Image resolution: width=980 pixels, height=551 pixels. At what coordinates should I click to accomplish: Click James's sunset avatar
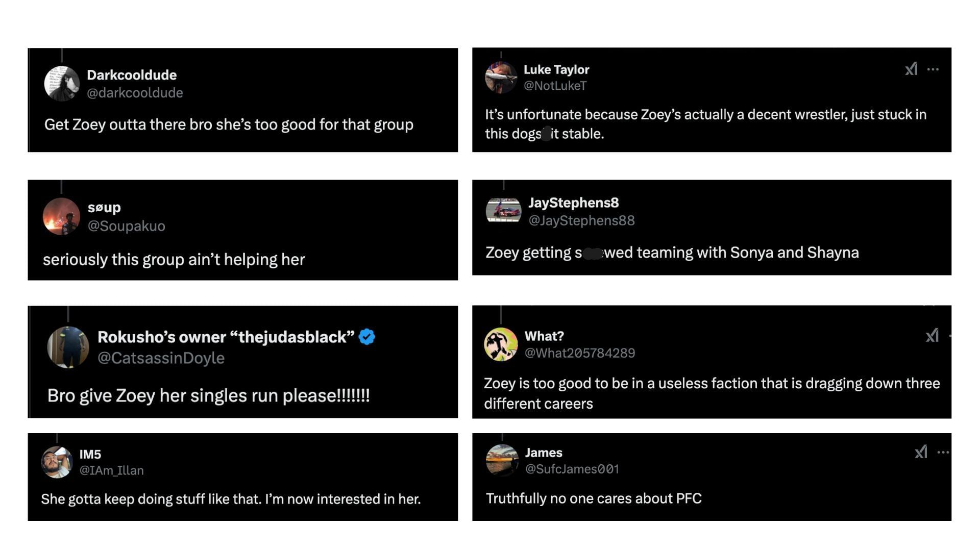coord(502,460)
